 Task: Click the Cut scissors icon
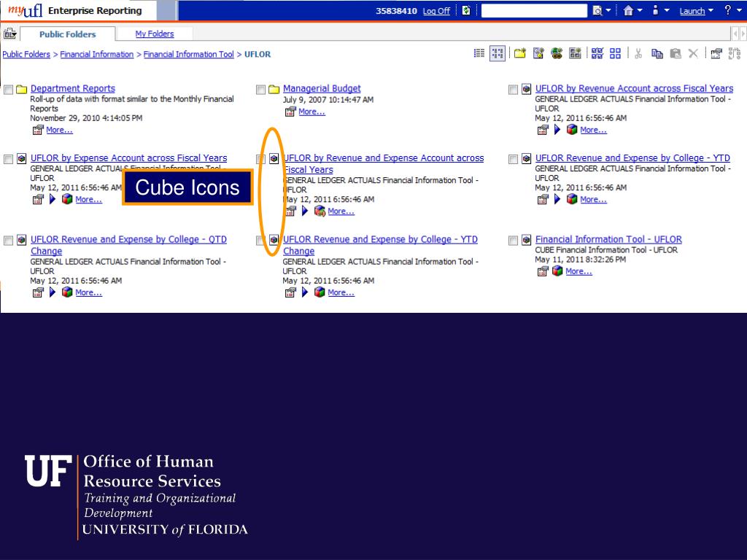coord(638,53)
